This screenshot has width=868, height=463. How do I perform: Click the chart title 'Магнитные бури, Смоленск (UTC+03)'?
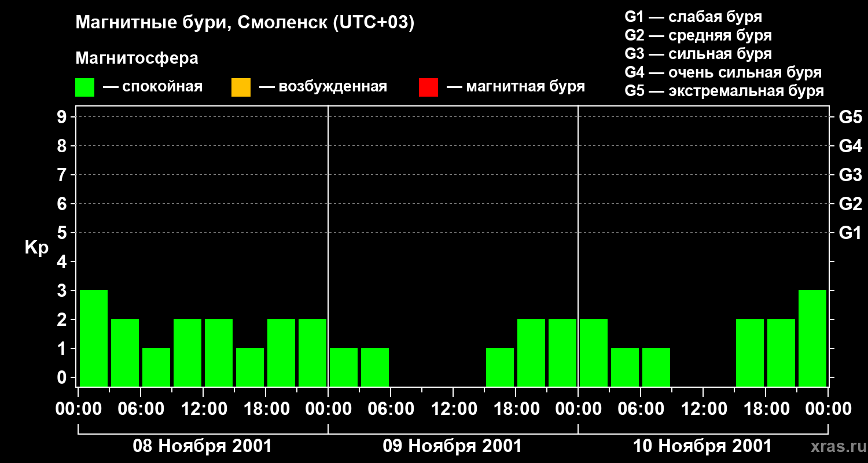245,23
